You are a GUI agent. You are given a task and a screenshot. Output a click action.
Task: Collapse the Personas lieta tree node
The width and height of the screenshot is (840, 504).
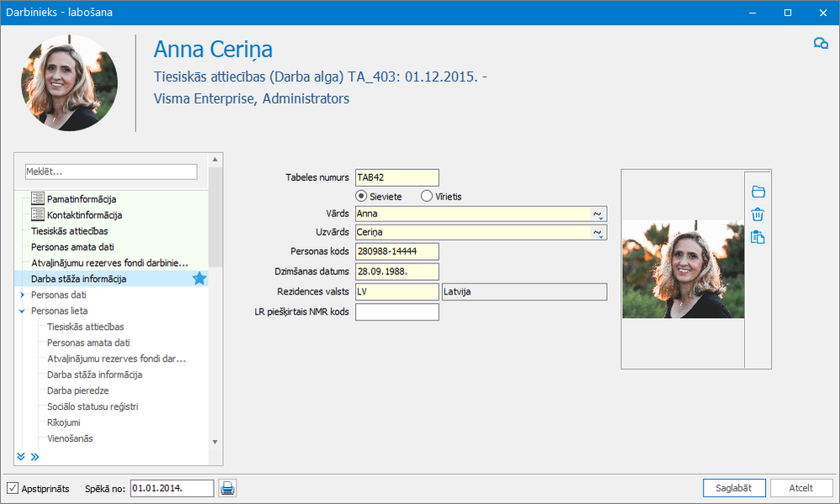point(22,310)
